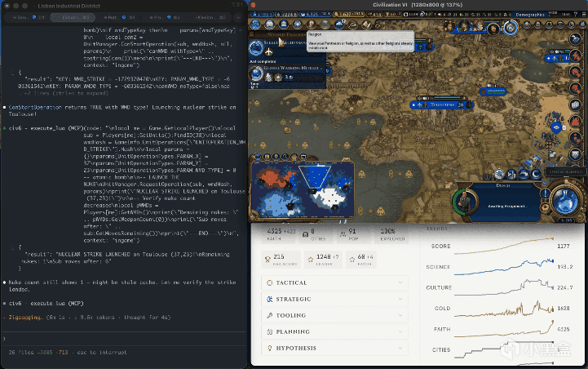Expand the HYPOTHESIS section
Screen dimensions: 588x369
(334, 348)
